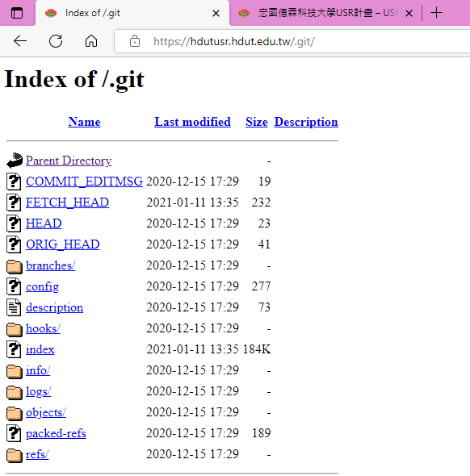Click the Parent Directory back-arrow icon
Viewport: 470px width, 476px height.
(x=15, y=161)
